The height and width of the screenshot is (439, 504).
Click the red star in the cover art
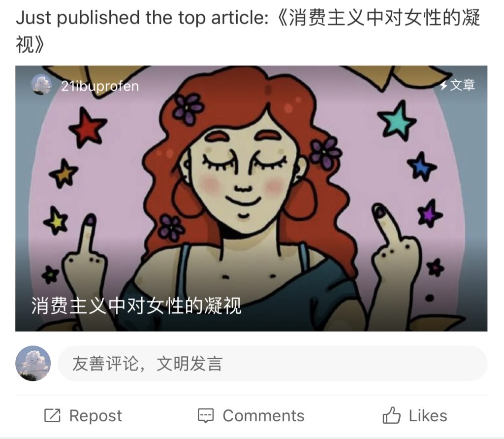87,127
